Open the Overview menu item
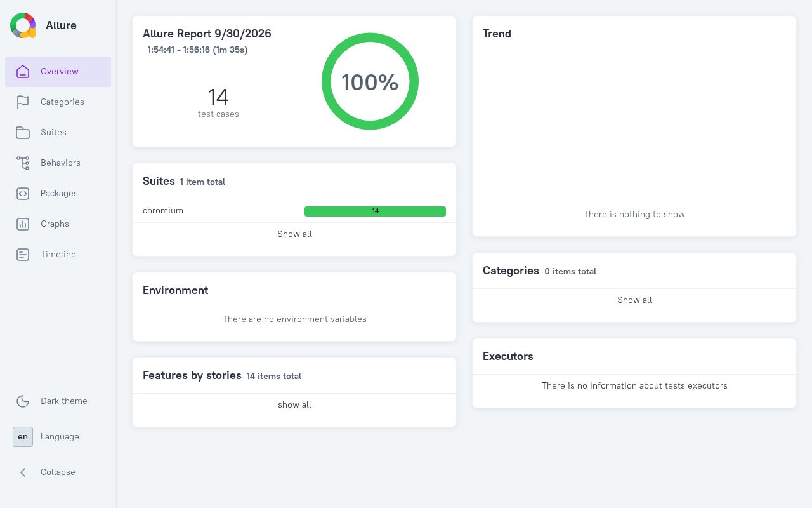 pos(58,72)
